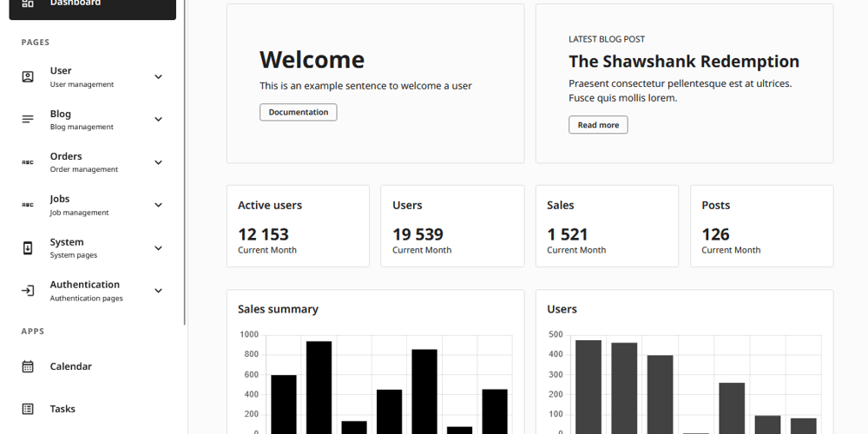Image resolution: width=868 pixels, height=434 pixels.
Task: Expand the Authentication chevron
Action: [158, 291]
